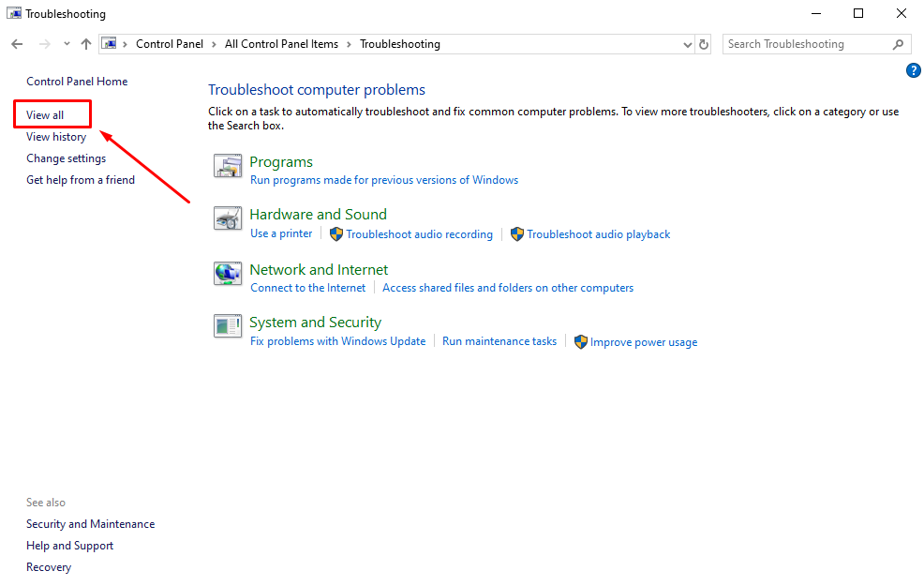Open View history
The width and height of the screenshot is (924, 586).
click(x=56, y=137)
